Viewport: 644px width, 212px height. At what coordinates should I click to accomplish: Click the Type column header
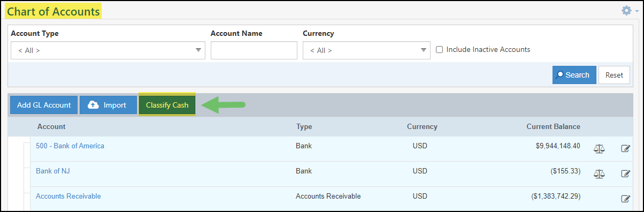pos(304,127)
